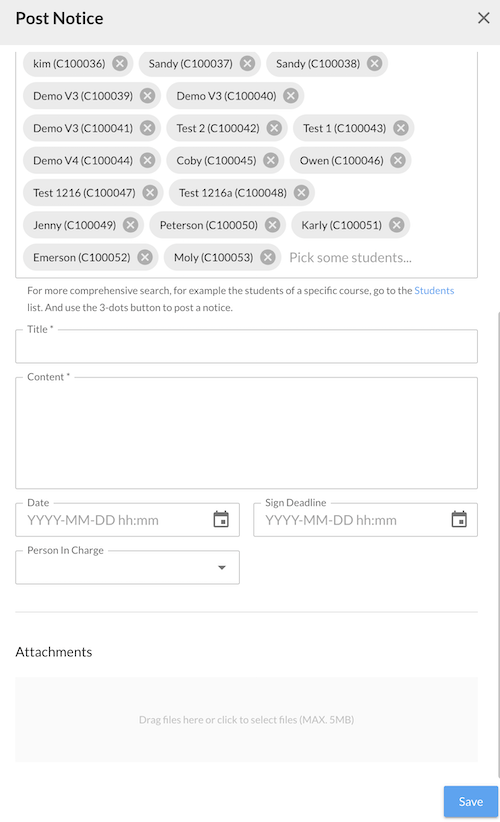Remove kim (C100036) student chip

pyautogui.click(x=120, y=63)
